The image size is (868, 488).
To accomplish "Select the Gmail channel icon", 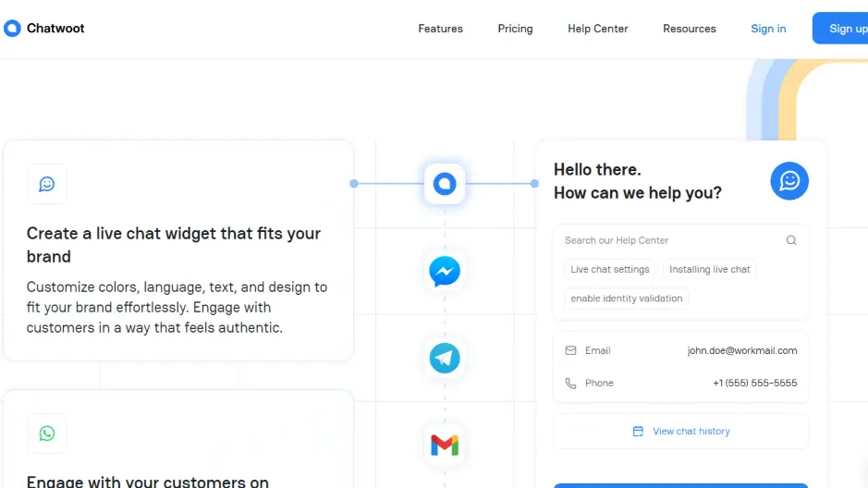I will (x=445, y=445).
